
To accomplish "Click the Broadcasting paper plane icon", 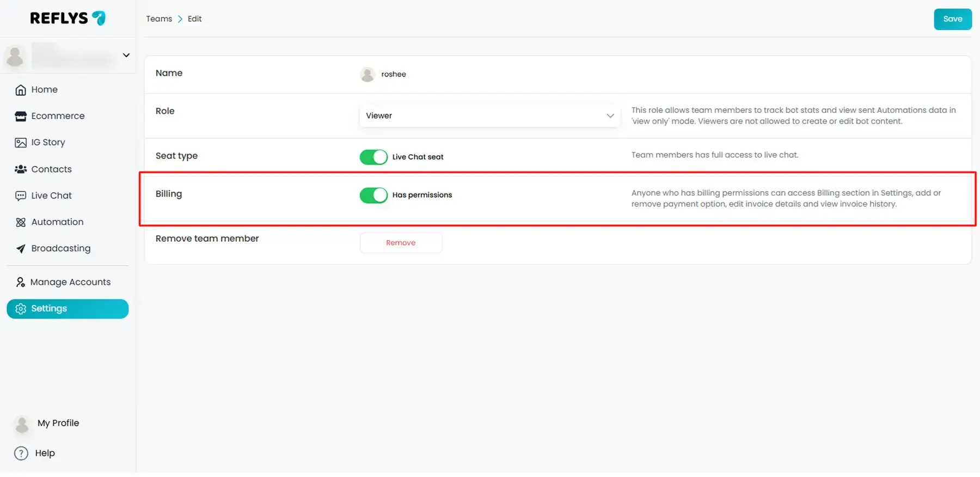I will [x=21, y=249].
